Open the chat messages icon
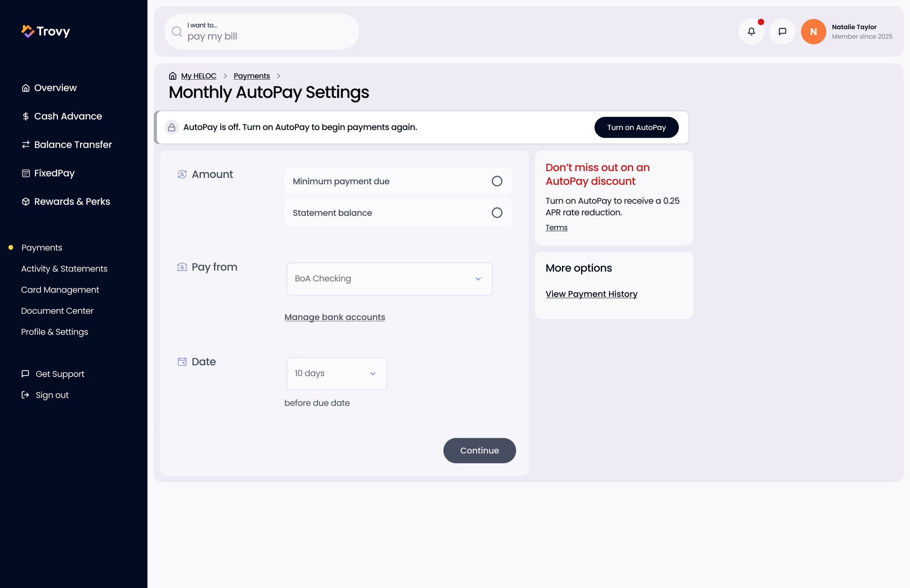This screenshot has width=910, height=588. pyautogui.click(x=782, y=32)
